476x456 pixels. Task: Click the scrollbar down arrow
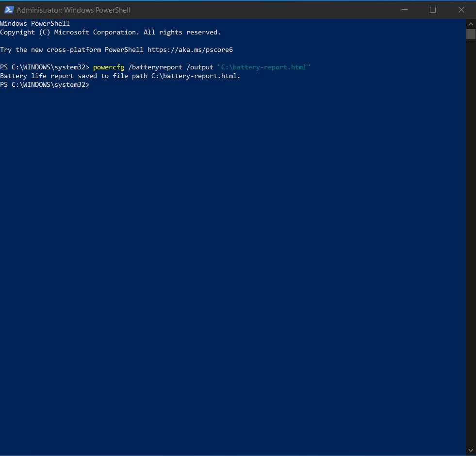pos(471,450)
